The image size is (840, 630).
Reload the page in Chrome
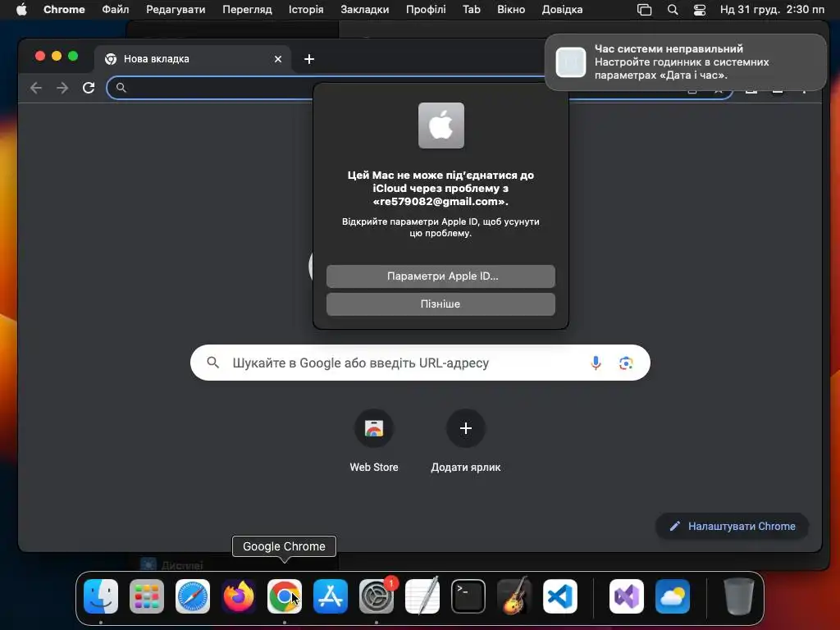pos(89,88)
